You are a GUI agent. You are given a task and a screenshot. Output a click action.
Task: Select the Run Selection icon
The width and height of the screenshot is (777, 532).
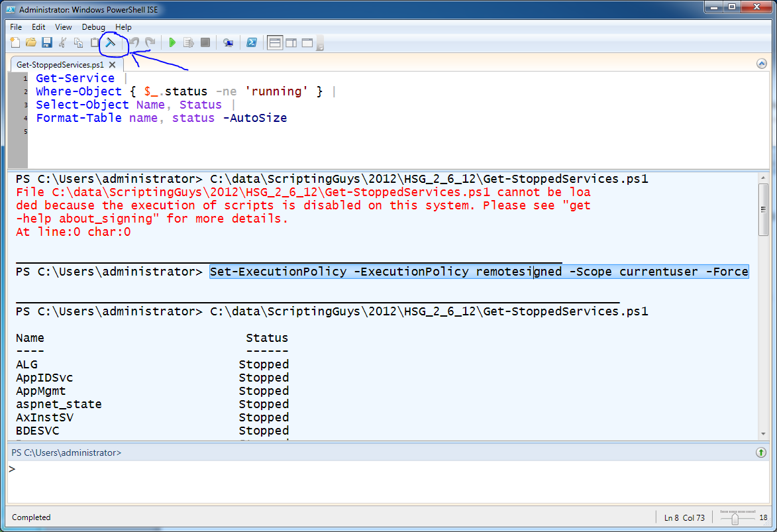188,42
